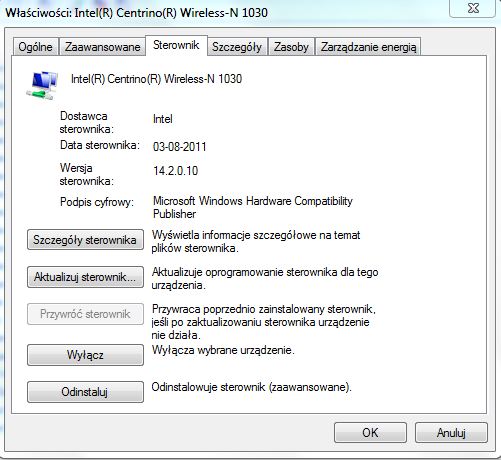501x460 pixels.
Task: Click the digital signature publisher text
Action: [x=253, y=207]
